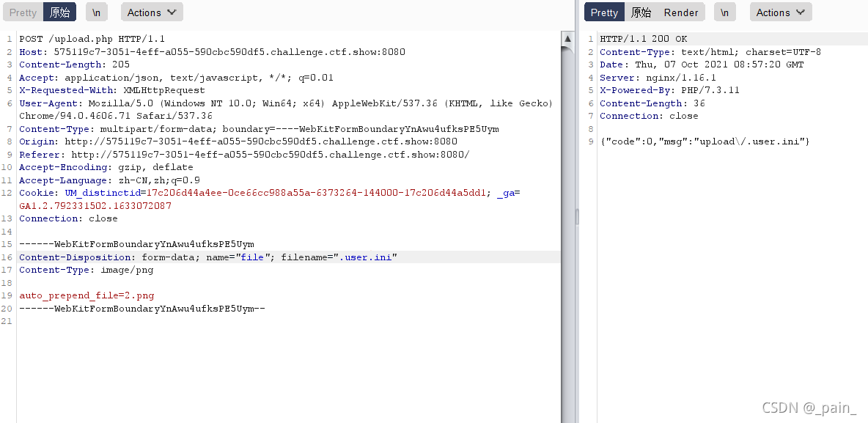Viewport: 868px width, 423px height.
Task: Open the response Actions dropdown
Action: [781, 12]
